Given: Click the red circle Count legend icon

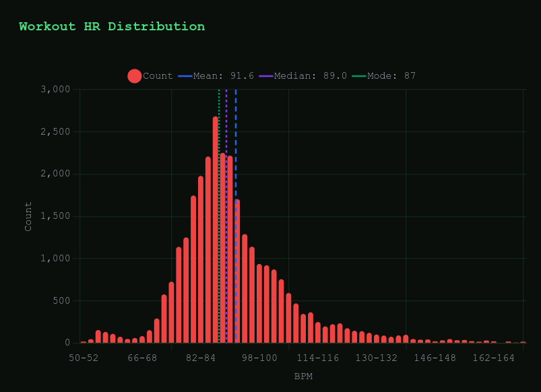Looking at the screenshot, I should point(135,76).
